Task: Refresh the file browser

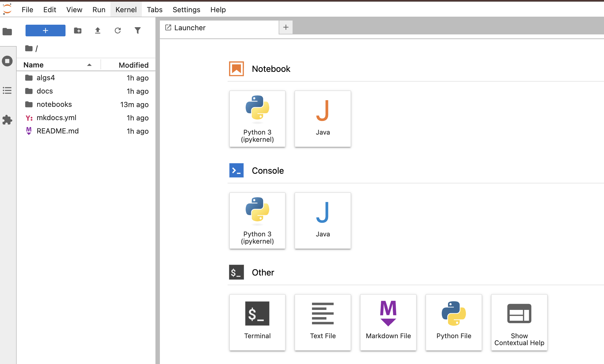Action: [118, 31]
